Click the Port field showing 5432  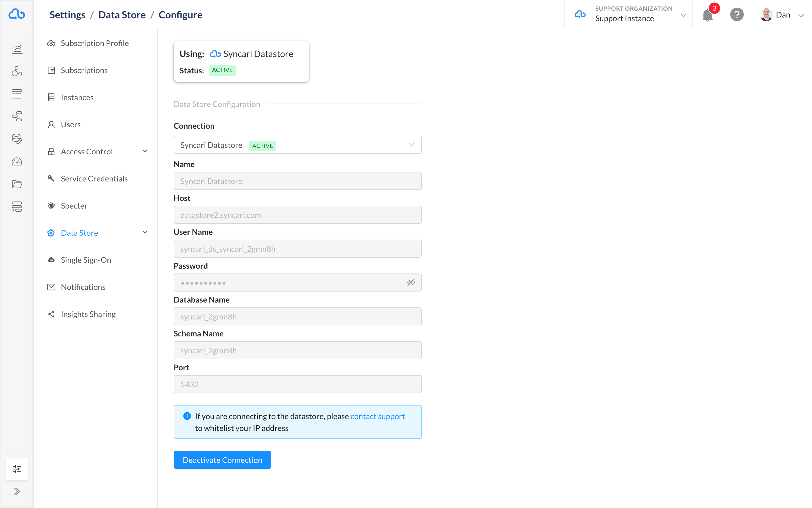coord(298,384)
